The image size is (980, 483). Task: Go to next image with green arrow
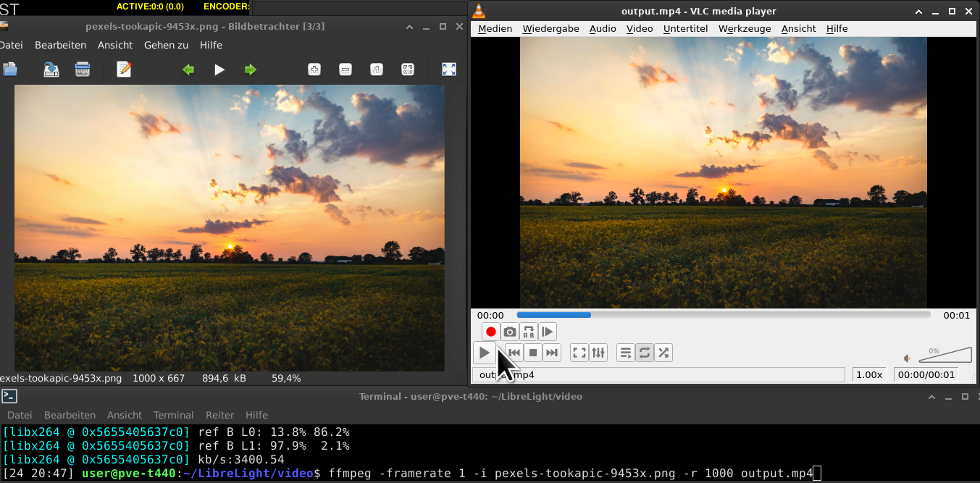(x=251, y=70)
